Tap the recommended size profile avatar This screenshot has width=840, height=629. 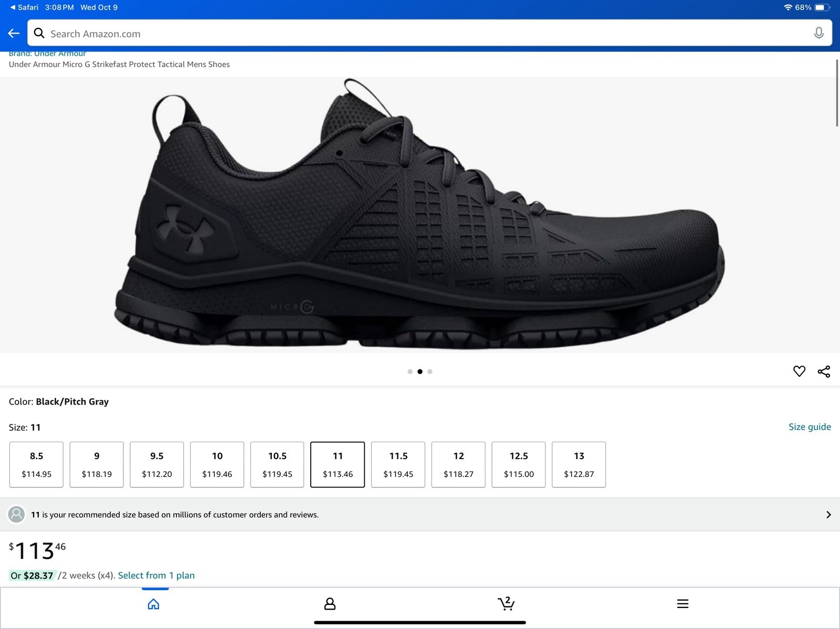point(17,514)
